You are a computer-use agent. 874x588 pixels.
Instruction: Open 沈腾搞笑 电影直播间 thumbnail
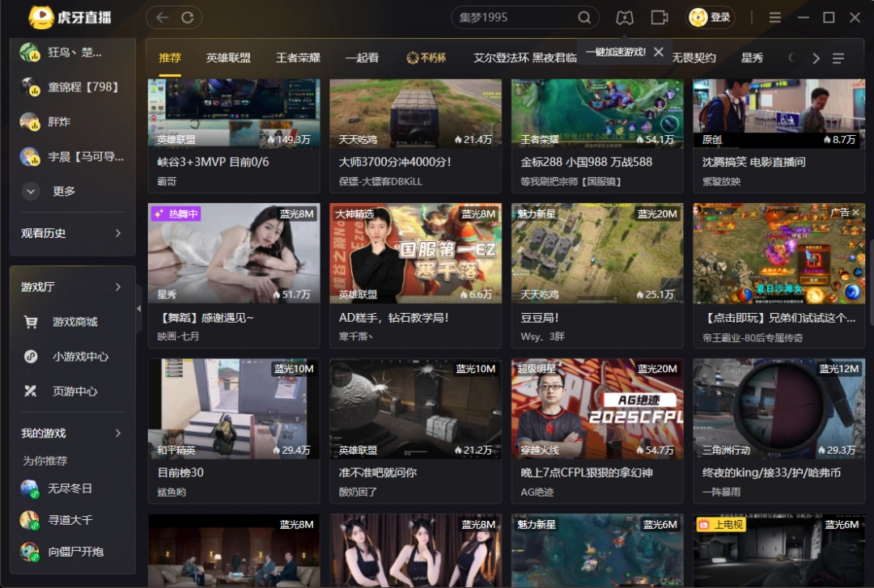[779, 113]
